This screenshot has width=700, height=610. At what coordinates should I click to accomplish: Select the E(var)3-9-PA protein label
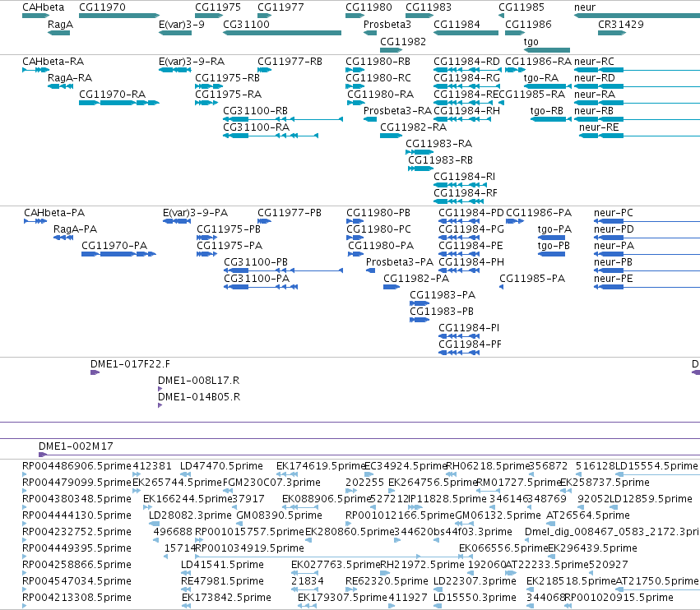(x=196, y=212)
